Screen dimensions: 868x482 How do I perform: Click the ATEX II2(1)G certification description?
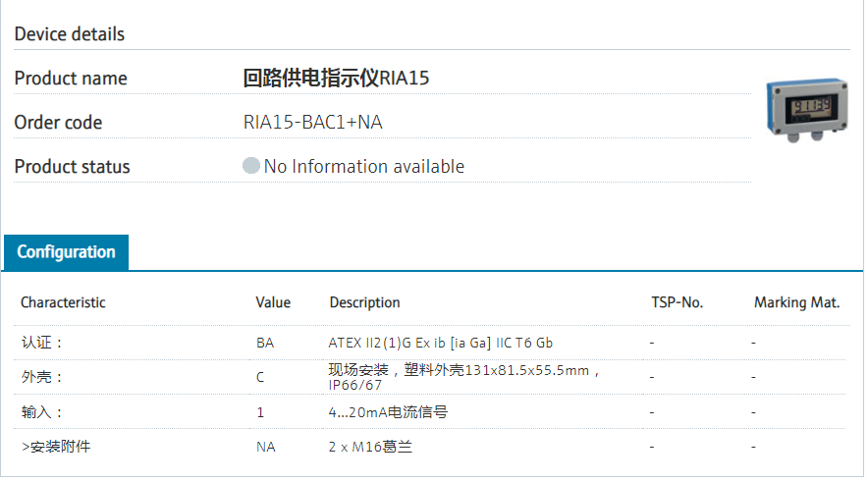[440, 343]
